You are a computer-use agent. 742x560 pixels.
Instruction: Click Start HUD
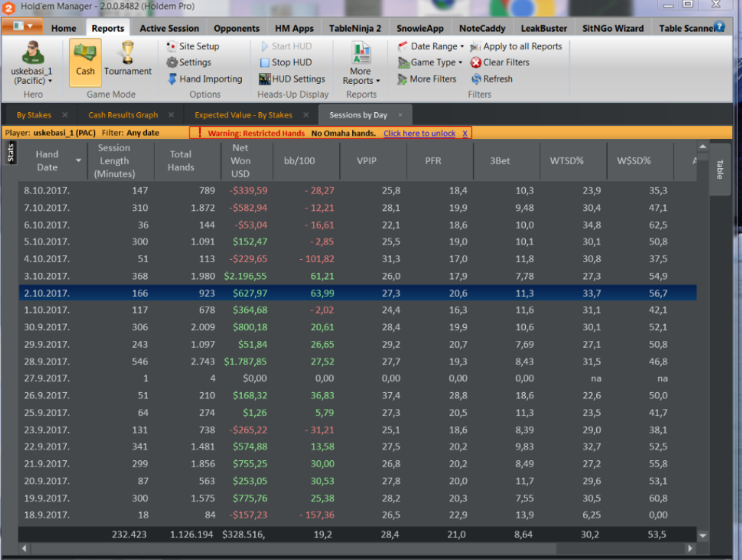[286, 46]
